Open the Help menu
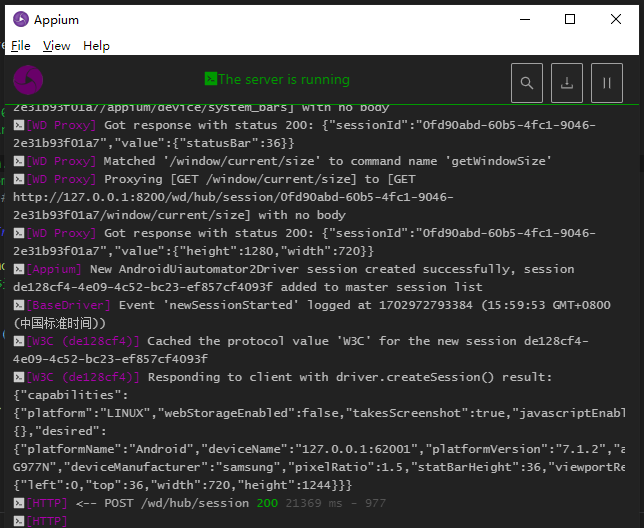The width and height of the screenshot is (644, 528). pos(97,46)
